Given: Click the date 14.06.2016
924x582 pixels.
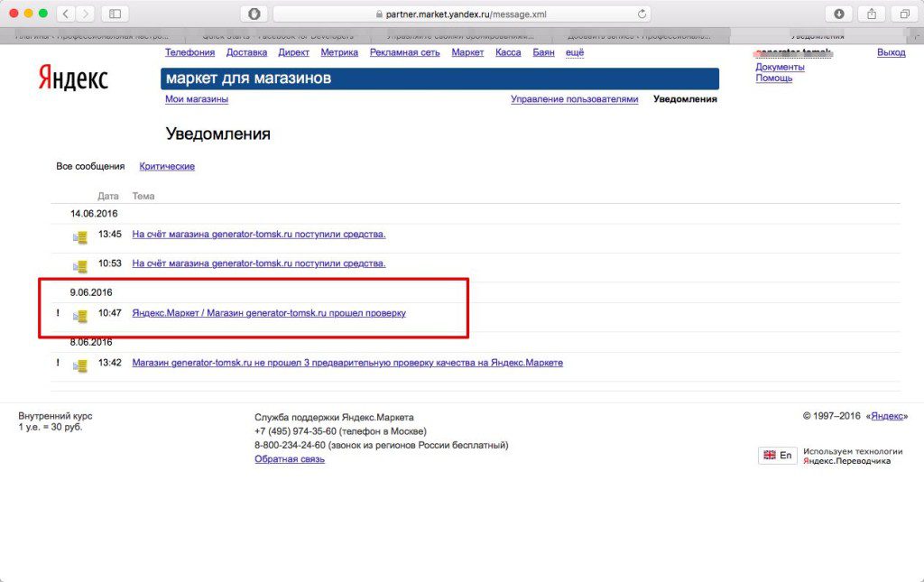Looking at the screenshot, I should (x=94, y=213).
